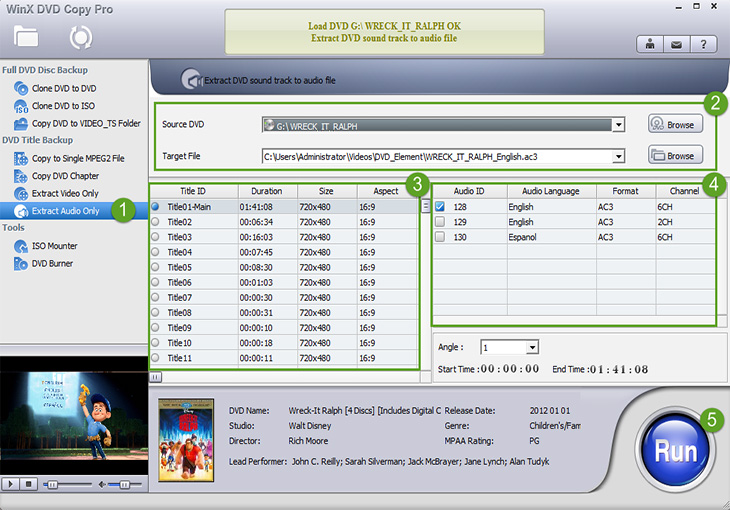Select the Title01-Main radio button
The image size is (730, 510).
155,206
